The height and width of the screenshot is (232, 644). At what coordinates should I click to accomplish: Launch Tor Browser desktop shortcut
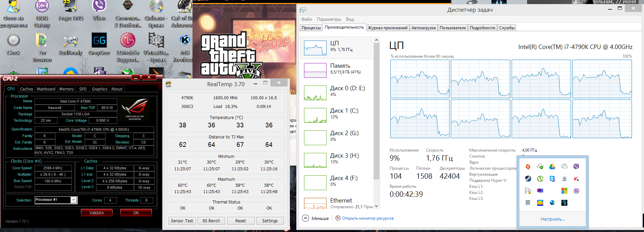coord(42,48)
